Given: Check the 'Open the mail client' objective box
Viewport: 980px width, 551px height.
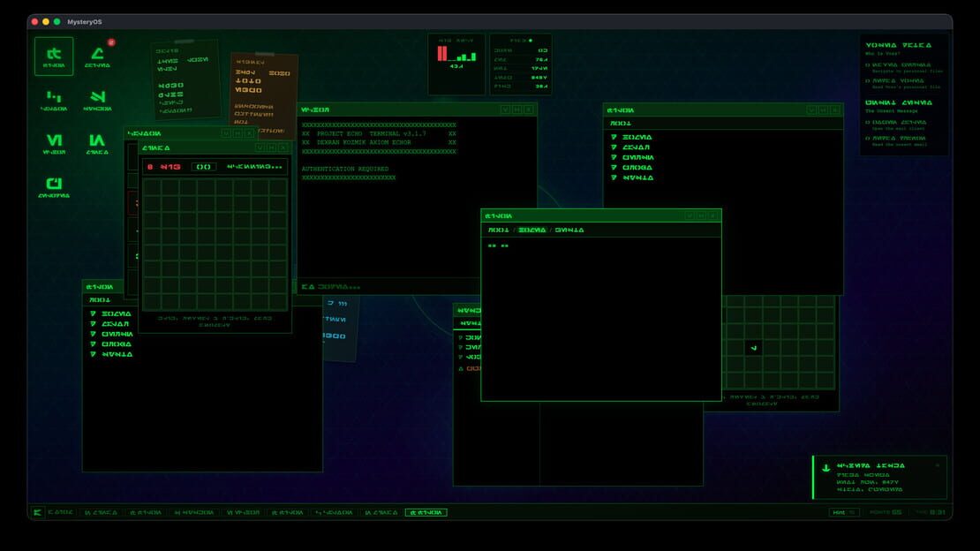Looking at the screenshot, I should point(868,123).
